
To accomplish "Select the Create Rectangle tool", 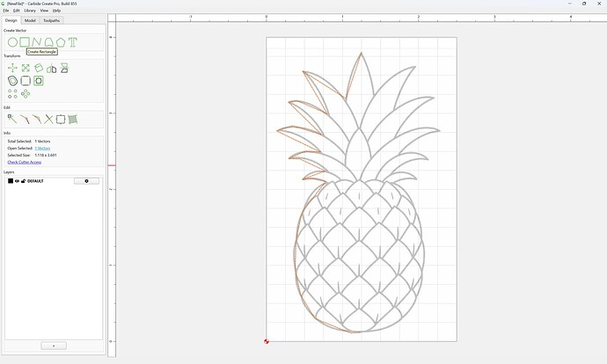I will pos(25,42).
